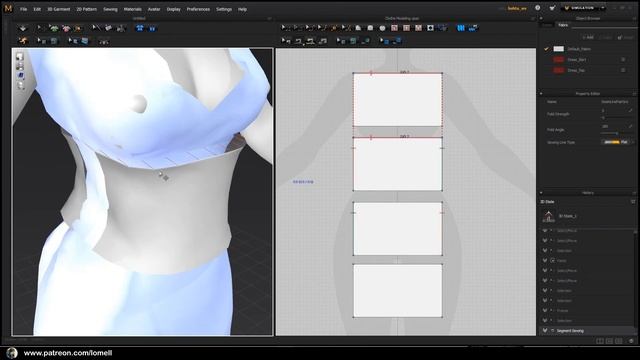Click the Simulate down-arrow tool
Image resolution: width=640 pixels, height=360 pixels.
tap(23, 28)
